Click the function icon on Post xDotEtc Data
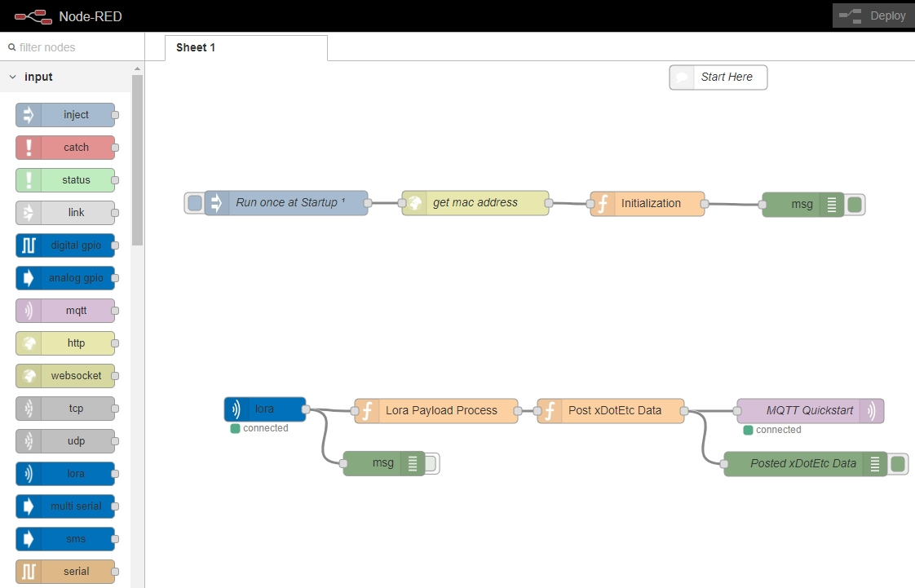The image size is (915, 588). point(550,411)
